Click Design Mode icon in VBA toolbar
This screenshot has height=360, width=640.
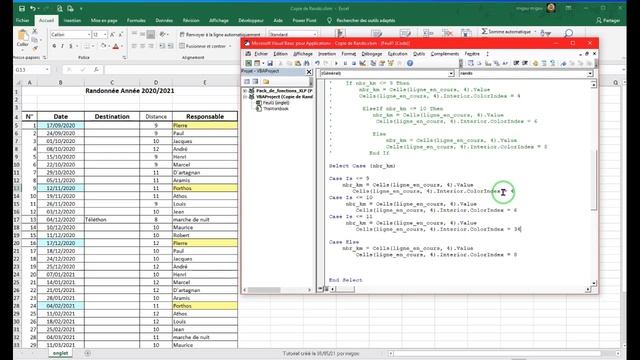click(363, 63)
